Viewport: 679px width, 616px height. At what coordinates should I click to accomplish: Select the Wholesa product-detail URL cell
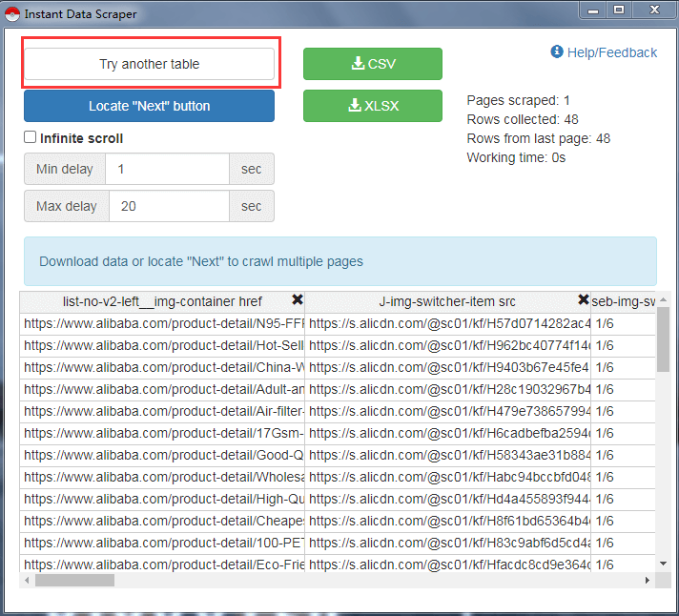pos(162,477)
